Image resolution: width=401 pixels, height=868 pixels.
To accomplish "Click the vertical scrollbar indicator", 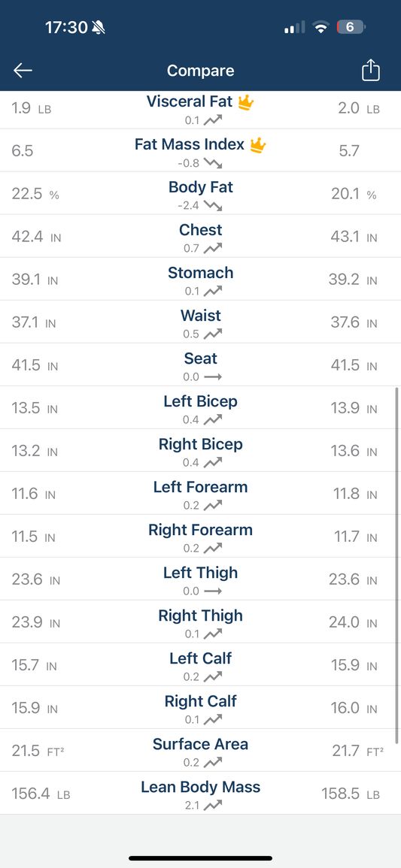I will (x=396, y=565).
